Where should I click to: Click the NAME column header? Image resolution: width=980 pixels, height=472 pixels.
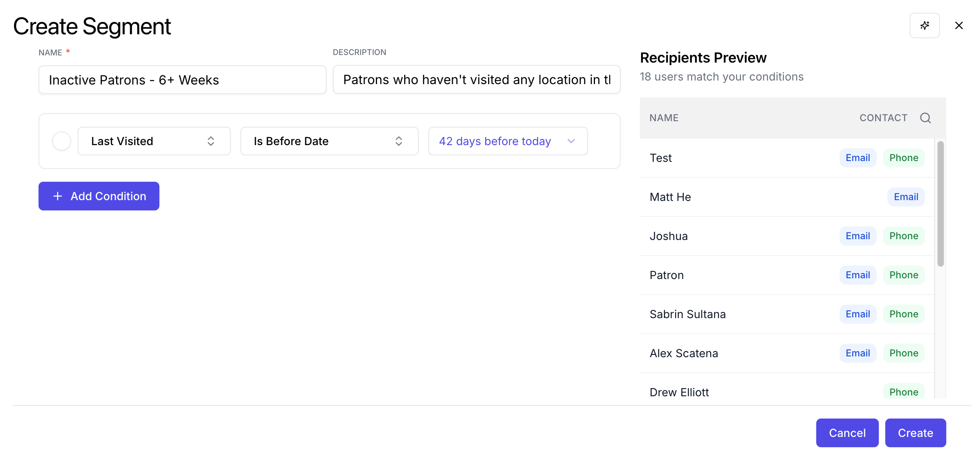point(664,118)
